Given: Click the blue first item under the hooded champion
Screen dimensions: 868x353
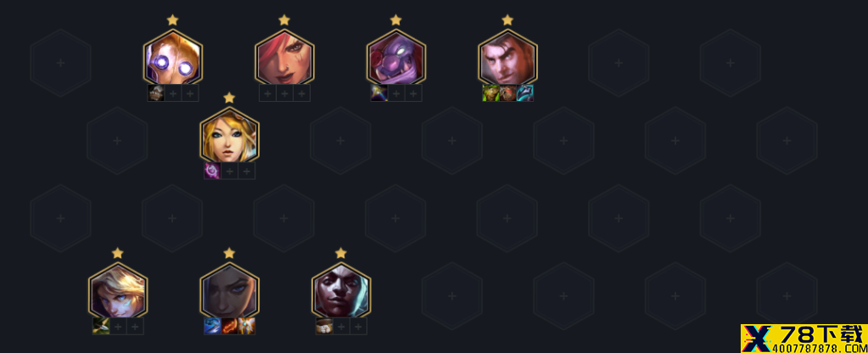Looking at the screenshot, I should [x=212, y=327].
